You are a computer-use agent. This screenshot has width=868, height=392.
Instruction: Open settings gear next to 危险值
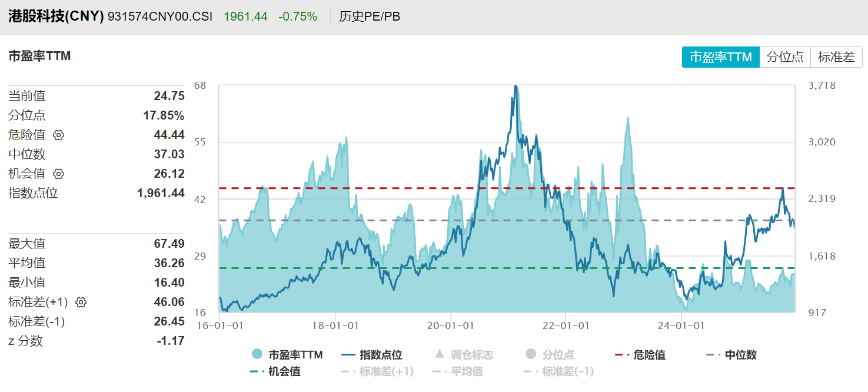pyautogui.click(x=58, y=135)
